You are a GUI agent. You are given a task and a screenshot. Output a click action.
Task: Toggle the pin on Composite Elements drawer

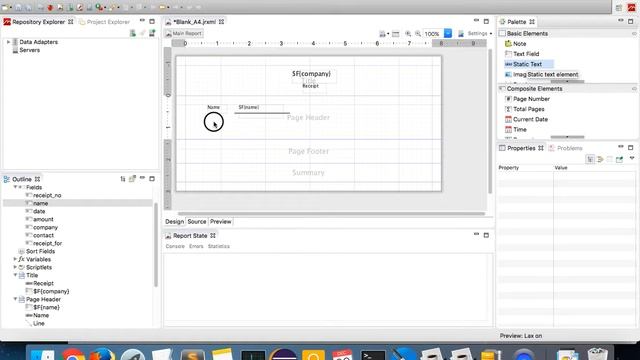pos(634,89)
